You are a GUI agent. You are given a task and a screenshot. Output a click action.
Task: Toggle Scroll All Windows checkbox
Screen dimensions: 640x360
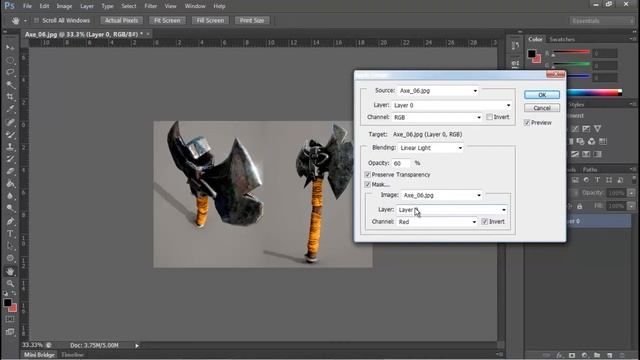(x=36, y=20)
